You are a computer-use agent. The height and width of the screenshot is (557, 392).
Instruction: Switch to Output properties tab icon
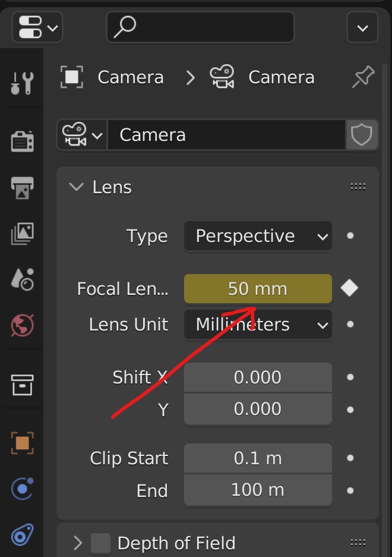[x=23, y=187]
